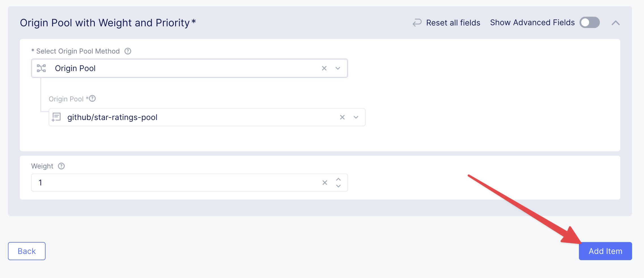This screenshot has height=278, width=644.
Task: Expand the Select Origin Pool Method dropdown
Action: coord(338,68)
